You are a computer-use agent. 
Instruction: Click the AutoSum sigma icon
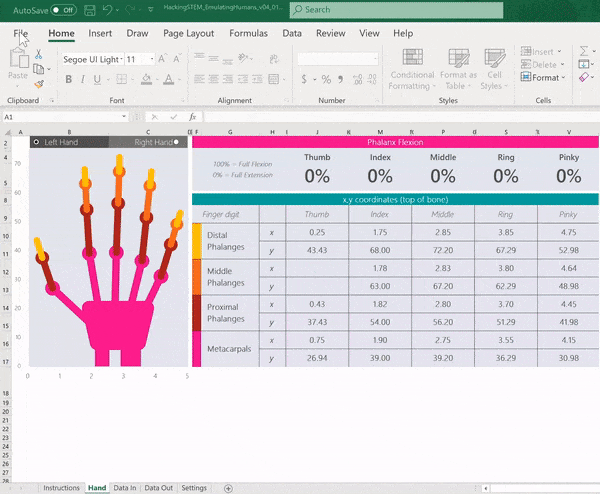584,51
